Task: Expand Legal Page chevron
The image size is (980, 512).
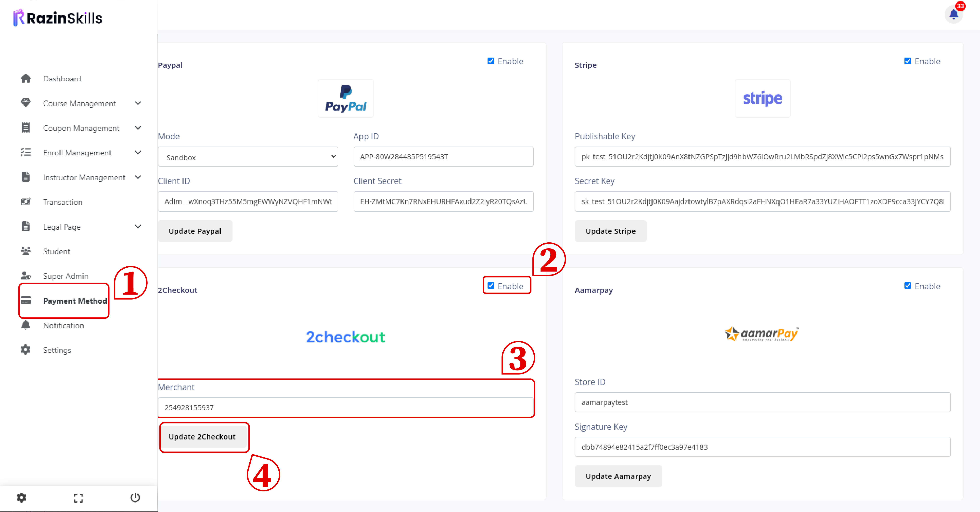Action: [138, 226]
